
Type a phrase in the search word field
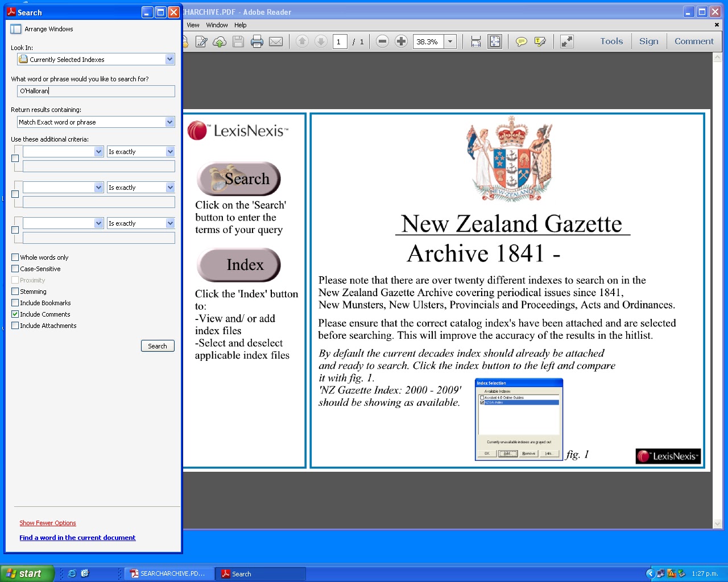coord(96,91)
